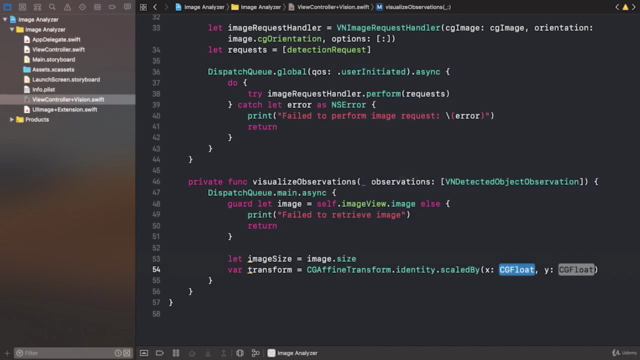This screenshot has width=640, height=360.
Task: Click the Step over debug button
Action: click(x=192, y=353)
